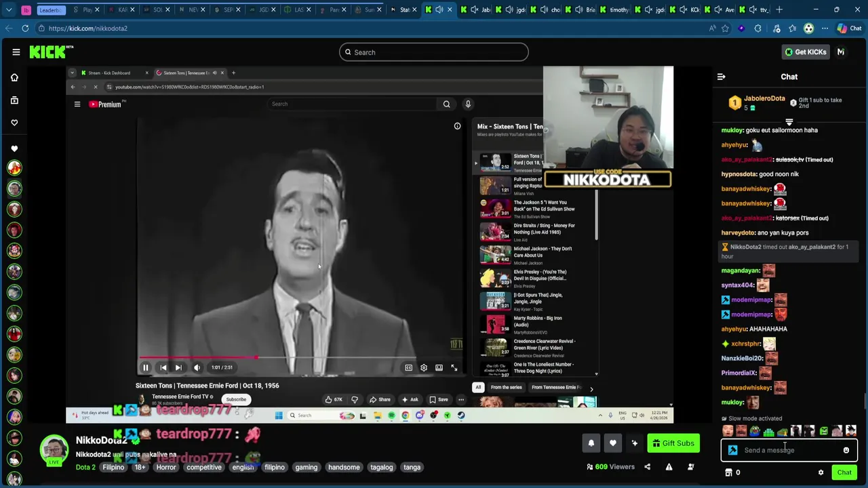Click Get KICKs button
This screenshot has height=488, width=868.
806,52
